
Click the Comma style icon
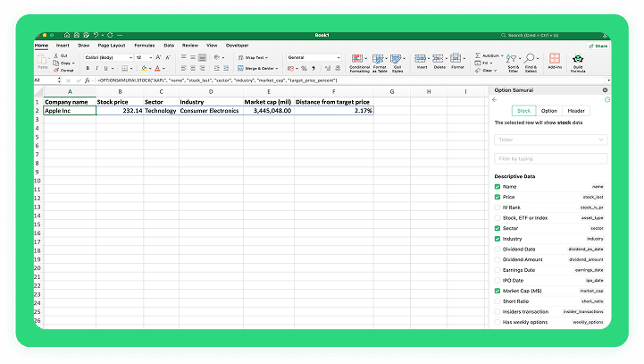(x=314, y=68)
